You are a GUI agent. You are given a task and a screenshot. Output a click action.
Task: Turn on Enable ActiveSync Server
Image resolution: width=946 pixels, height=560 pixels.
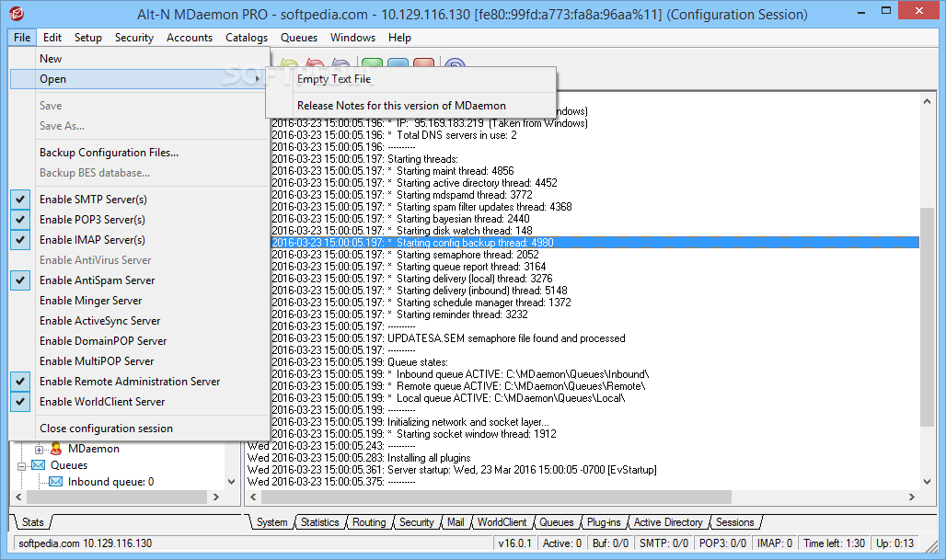(x=139, y=321)
